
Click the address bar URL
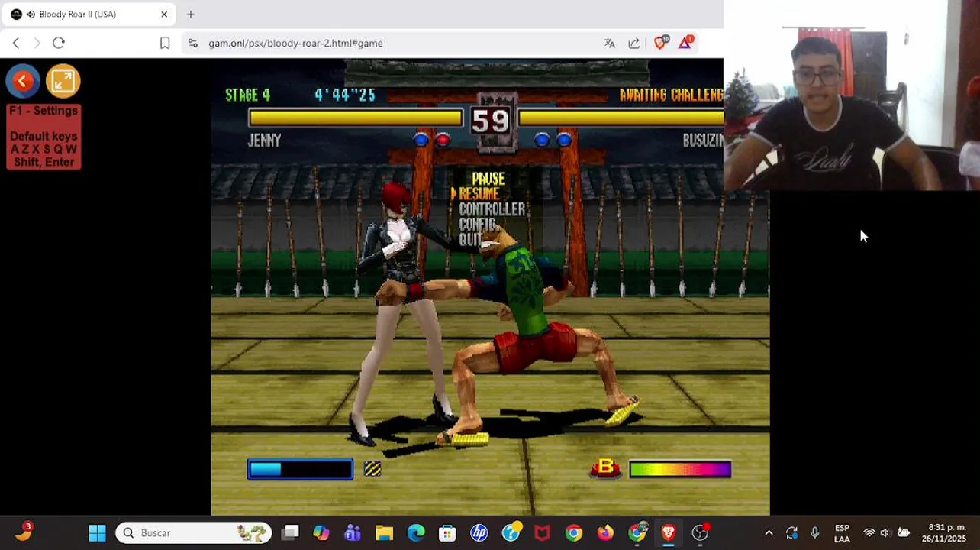(x=295, y=43)
